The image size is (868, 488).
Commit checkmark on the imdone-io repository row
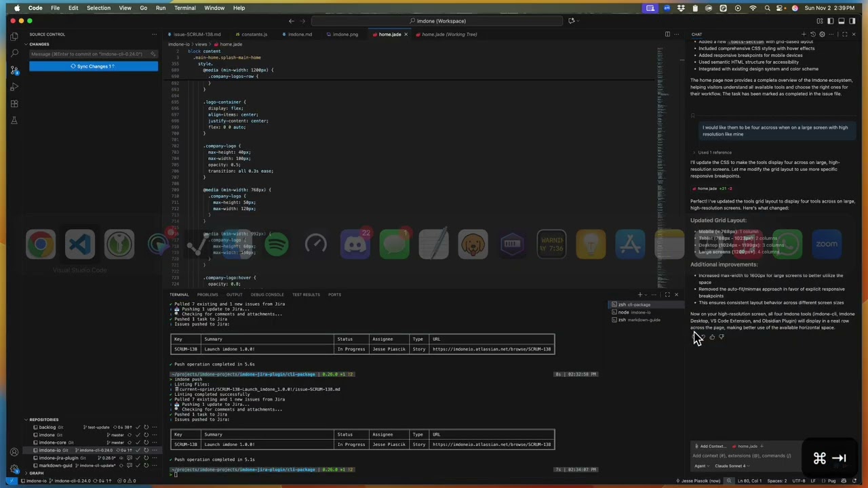click(138, 450)
